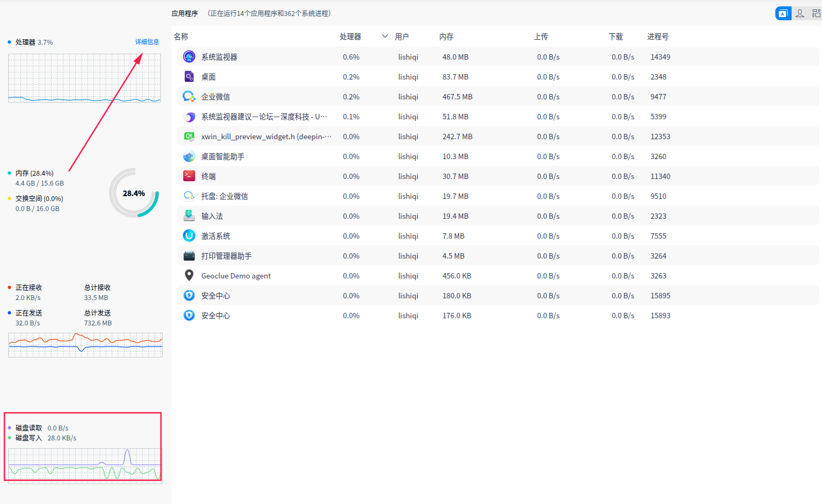Click the 磁盘写入 label
Viewport: 822px width, 504px height.
coord(29,438)
